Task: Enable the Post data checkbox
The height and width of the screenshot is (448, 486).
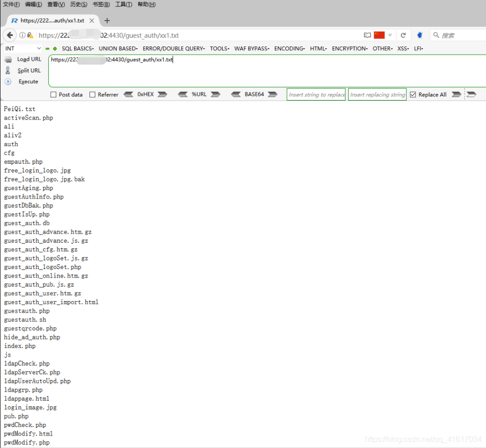Action: 53,95
